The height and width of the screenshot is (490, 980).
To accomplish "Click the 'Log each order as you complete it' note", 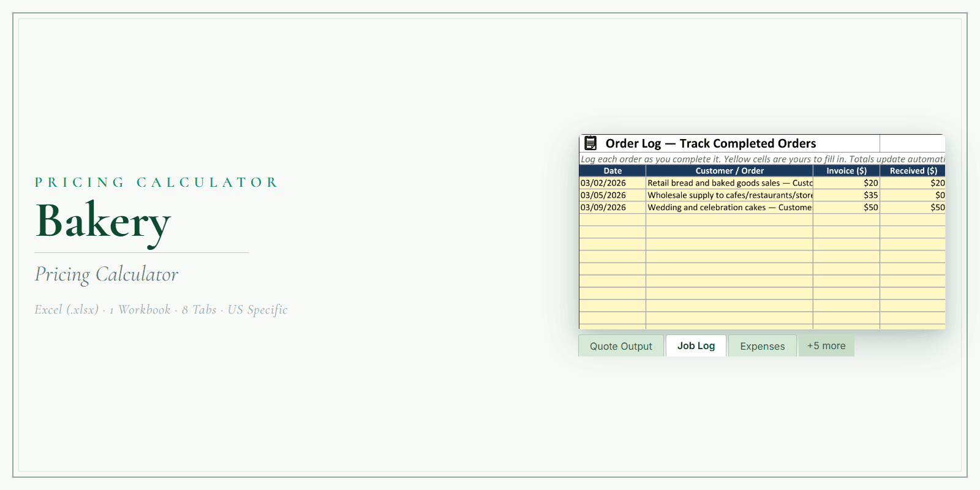I will pos(763,159).
